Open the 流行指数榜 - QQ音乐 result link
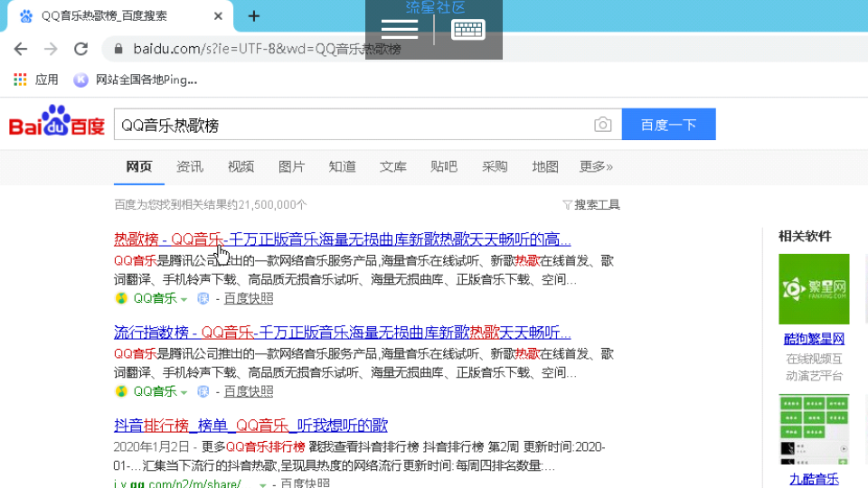 (x=342, y=332)
